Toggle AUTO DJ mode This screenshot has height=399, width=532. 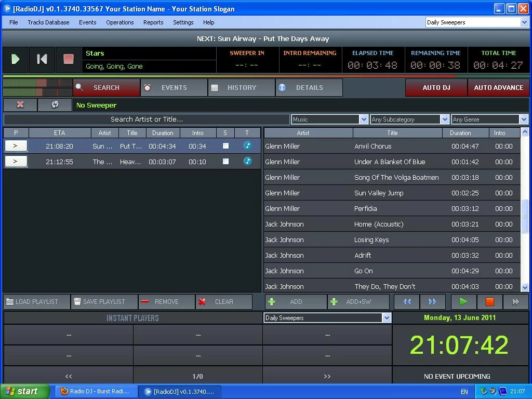(436, 88)
